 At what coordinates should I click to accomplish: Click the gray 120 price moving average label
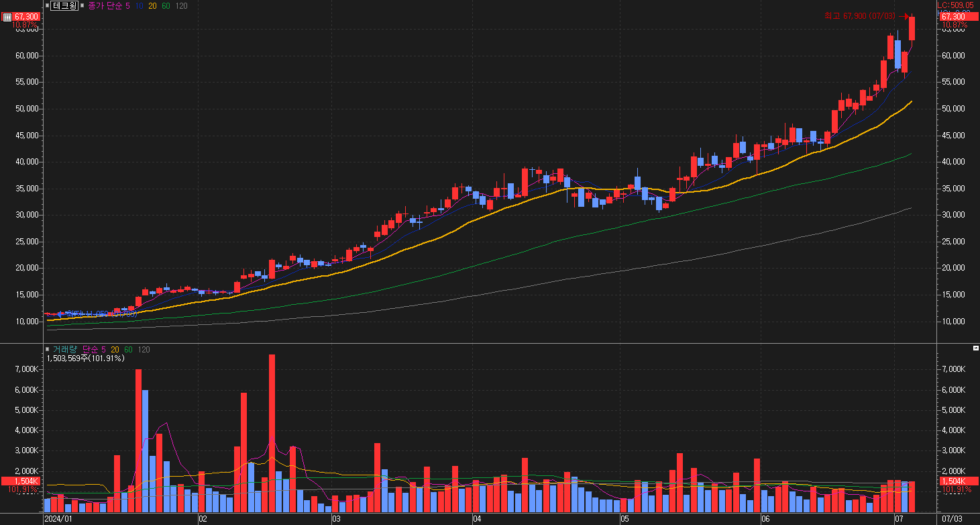[181, 5]
